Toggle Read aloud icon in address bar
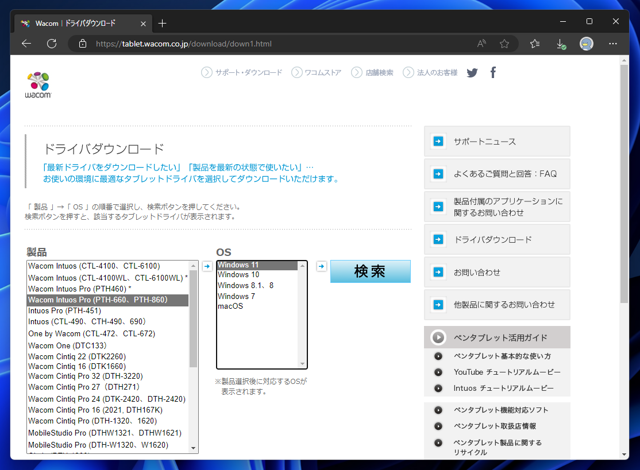 tap(482, 44)
